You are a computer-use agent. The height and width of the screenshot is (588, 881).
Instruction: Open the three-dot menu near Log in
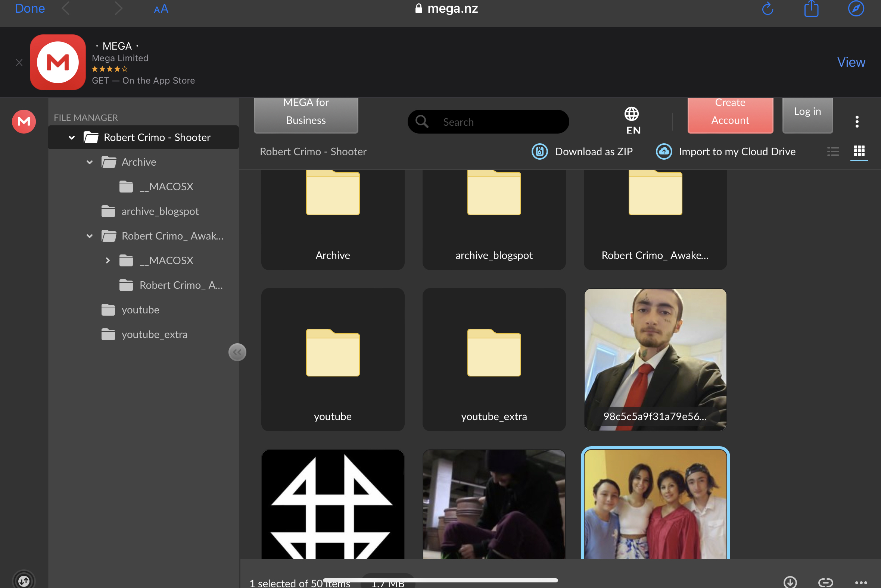(857, 122)
